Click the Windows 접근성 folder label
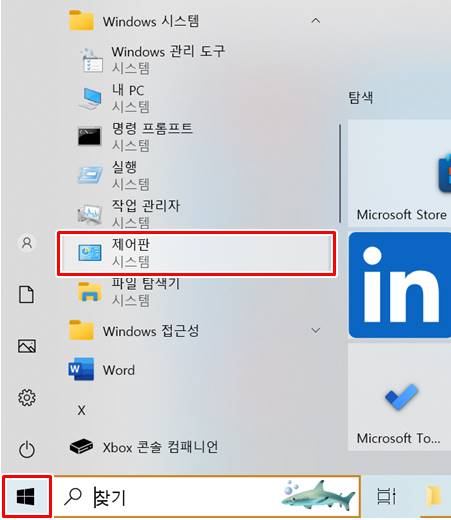 [151, 331]
